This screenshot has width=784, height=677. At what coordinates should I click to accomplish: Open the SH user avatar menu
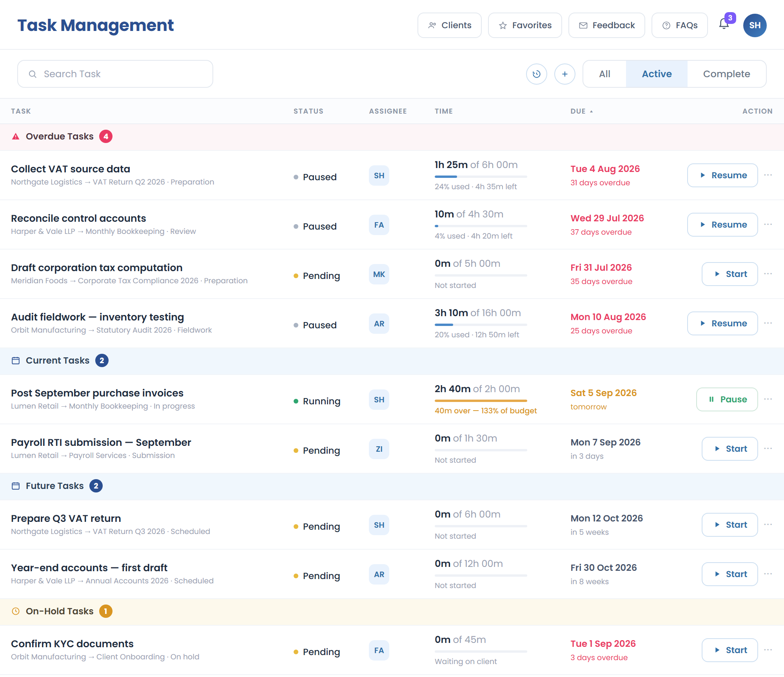(755, 25)
